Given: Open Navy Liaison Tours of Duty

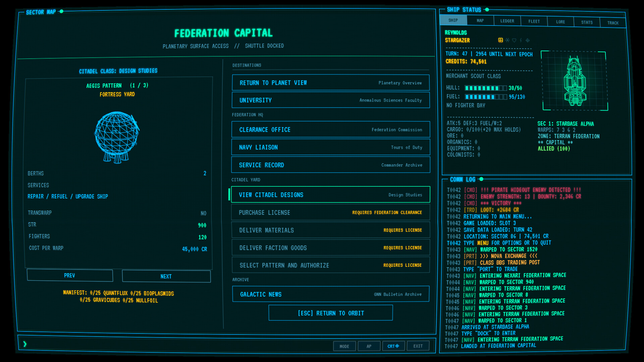Looking at the screenshot, I should pos(331,147).
